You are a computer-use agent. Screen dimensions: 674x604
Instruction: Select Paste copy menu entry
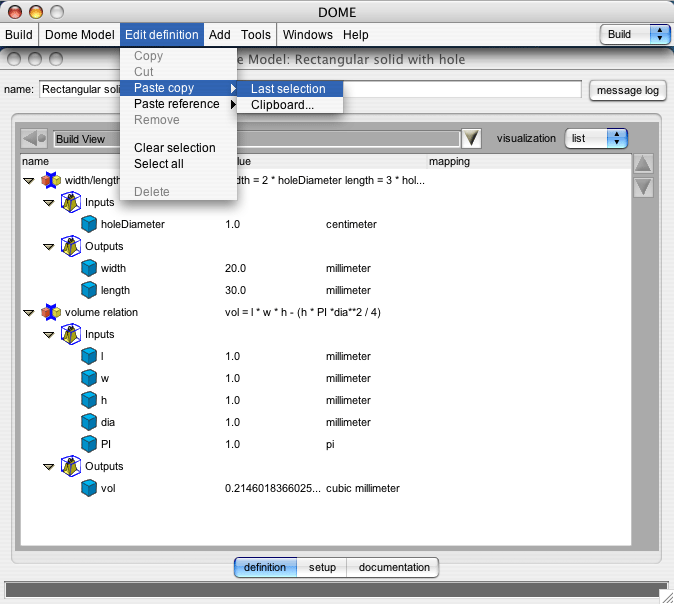[178, 88]
